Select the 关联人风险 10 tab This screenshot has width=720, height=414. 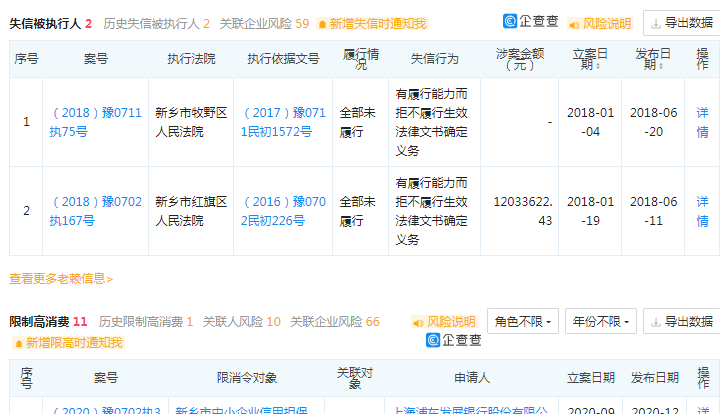[241, 322]
